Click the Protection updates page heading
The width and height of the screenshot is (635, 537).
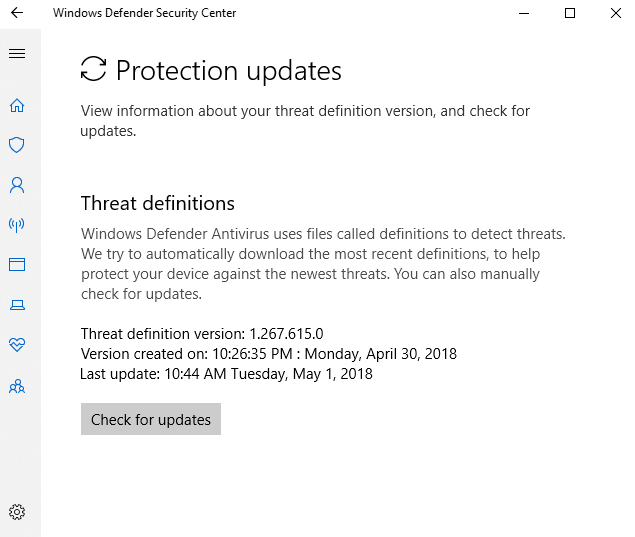(229, 71)
